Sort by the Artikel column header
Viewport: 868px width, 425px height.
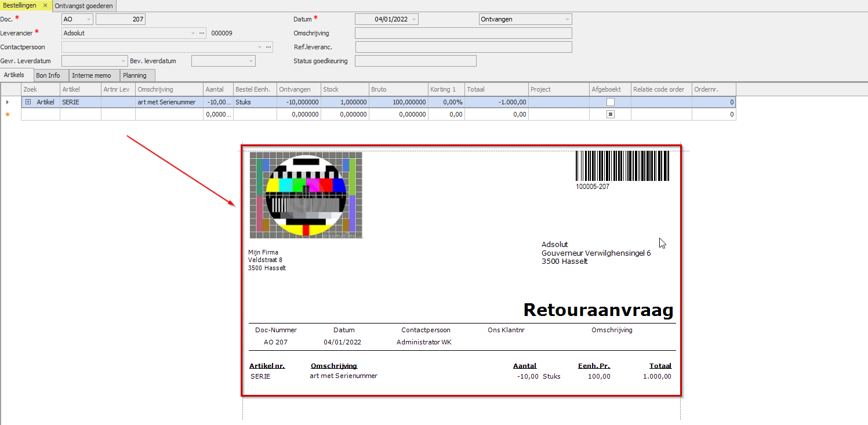[x=81, y=89]
